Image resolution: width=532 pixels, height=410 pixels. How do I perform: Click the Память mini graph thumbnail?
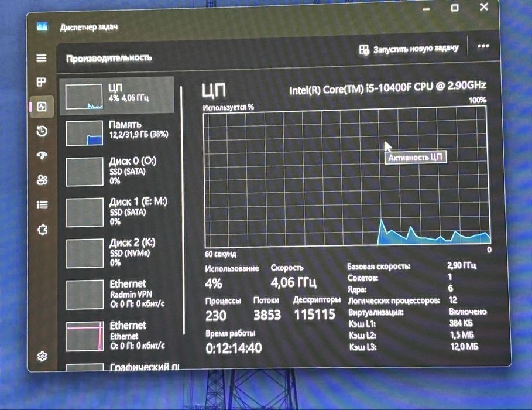pyautogui.click(x=84, y=133)
